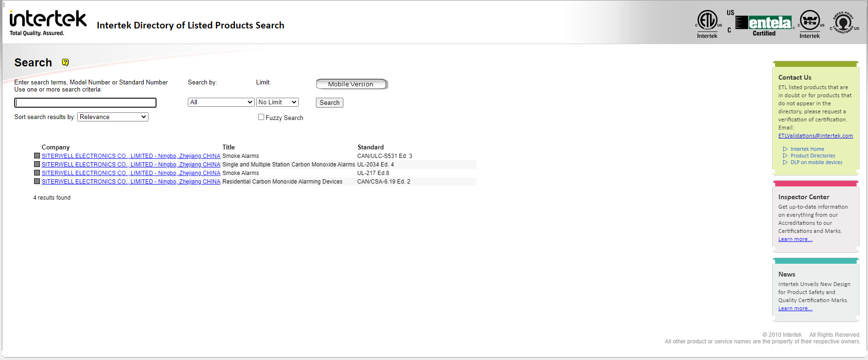Open the yellow help icon beside Search
This screenshot has width=868, height=360.
click(65, 62)
